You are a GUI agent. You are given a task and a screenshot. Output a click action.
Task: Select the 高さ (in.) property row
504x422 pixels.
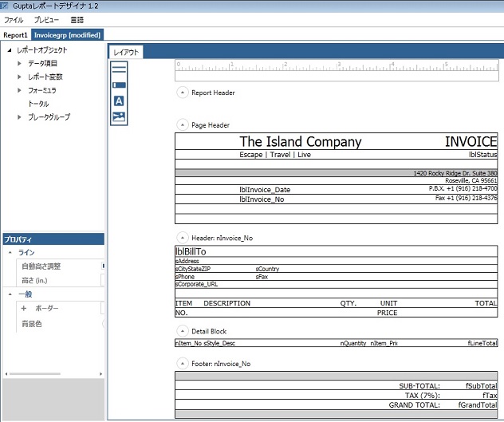coord(61,280)
